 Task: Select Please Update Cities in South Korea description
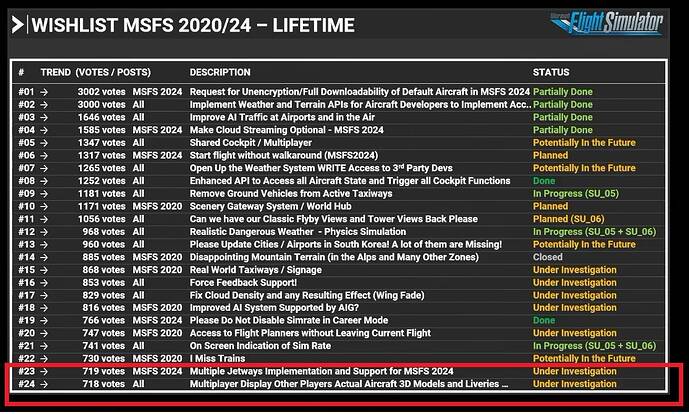[x=345, y=245]
